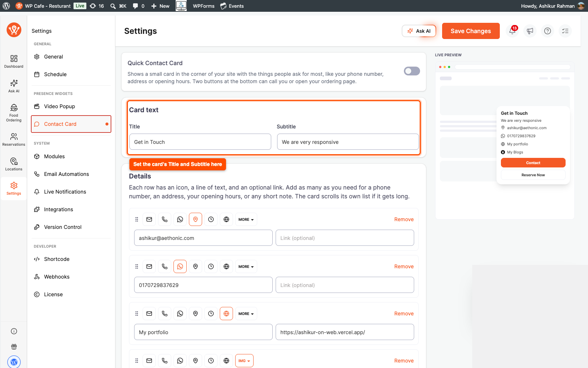This screenshot has height=368, width=588.
Task: Toggle the Quick Contact Card switch
Action: [x=412, y=71]
